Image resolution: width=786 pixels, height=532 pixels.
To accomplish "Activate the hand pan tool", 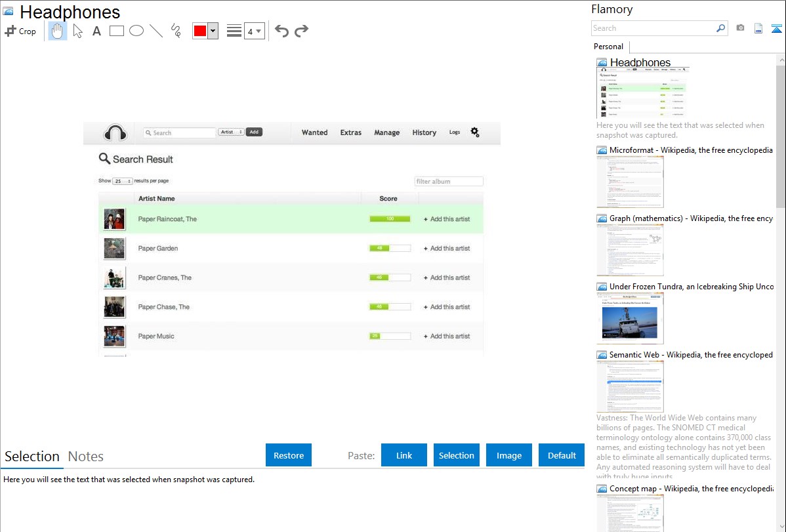I will [x=57, y=31].
